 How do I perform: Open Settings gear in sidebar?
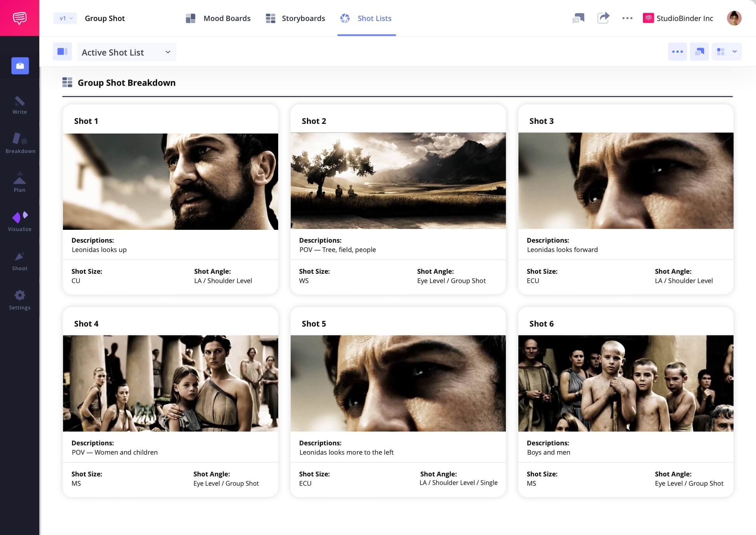(19, 300)
